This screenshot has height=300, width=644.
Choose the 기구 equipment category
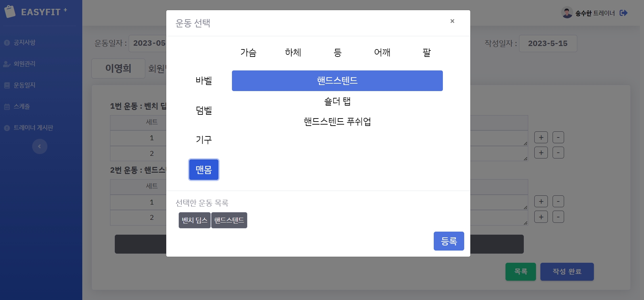pos(204,140)
